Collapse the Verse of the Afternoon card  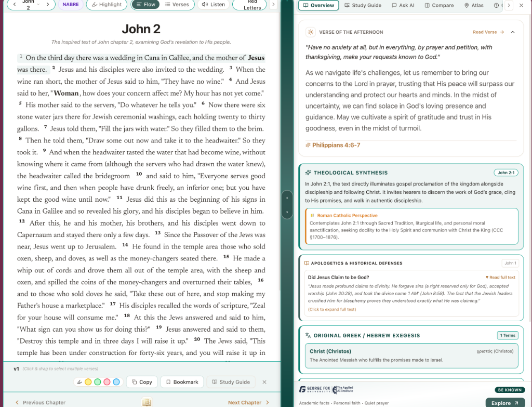click(x=513, y=32)
